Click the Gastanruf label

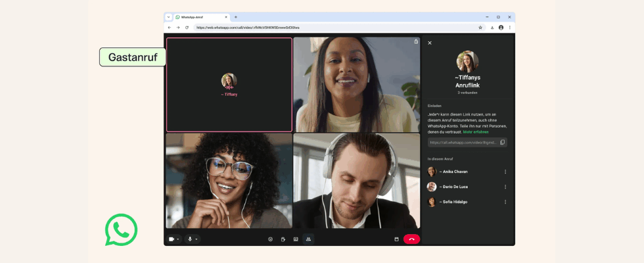[133, 57]
